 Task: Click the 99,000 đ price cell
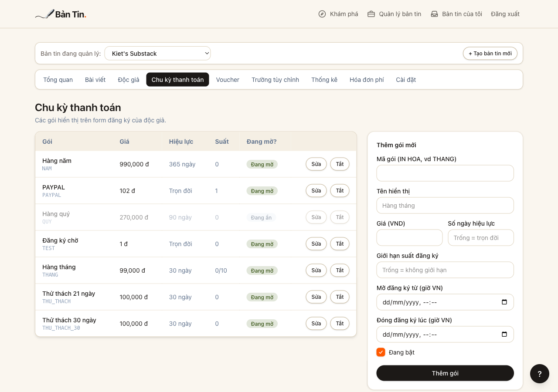click(133, 270)
